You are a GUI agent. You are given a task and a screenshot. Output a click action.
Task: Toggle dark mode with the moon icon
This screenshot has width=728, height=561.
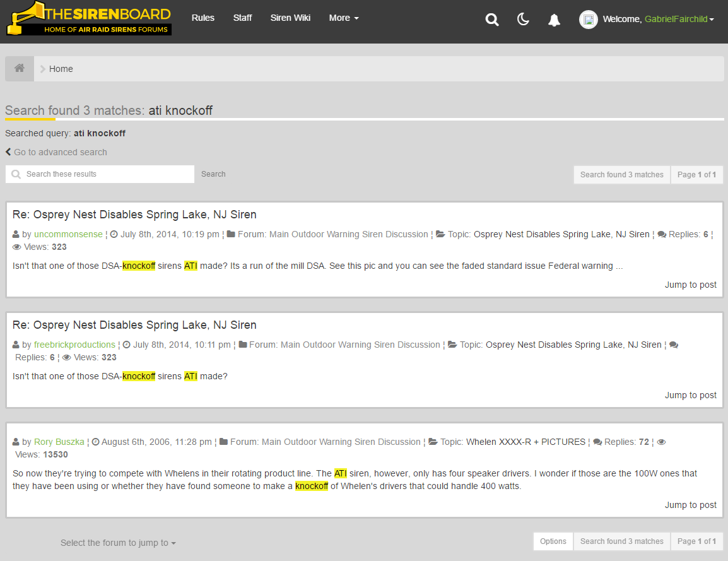tap(523, 19)
